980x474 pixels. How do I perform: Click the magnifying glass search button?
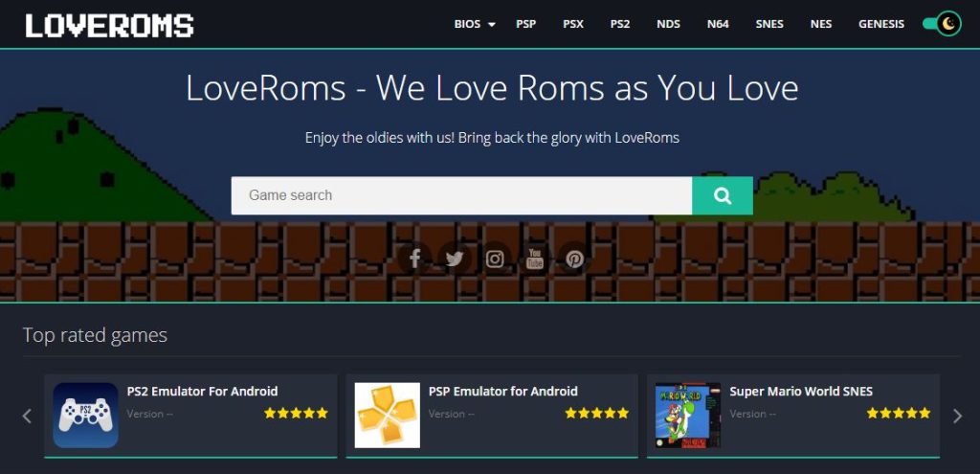tap(723, 195)
